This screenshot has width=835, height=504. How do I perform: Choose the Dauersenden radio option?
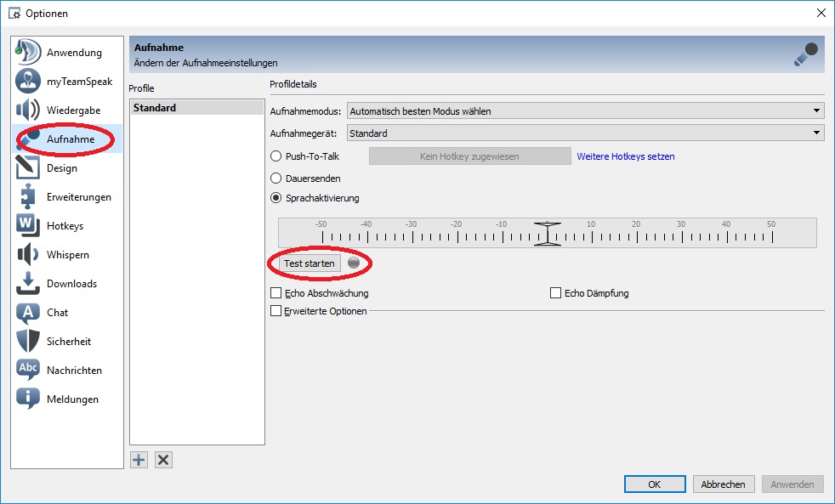(275, 178)
